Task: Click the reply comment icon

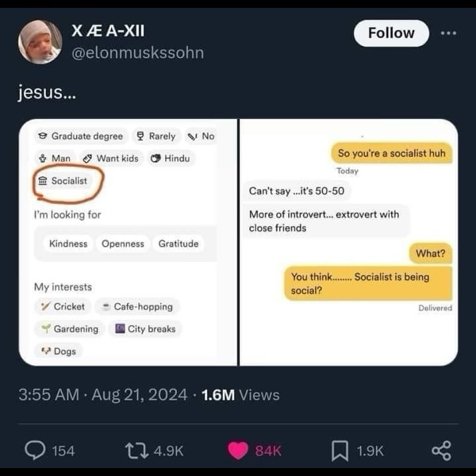Action: [x=36, y=450]
